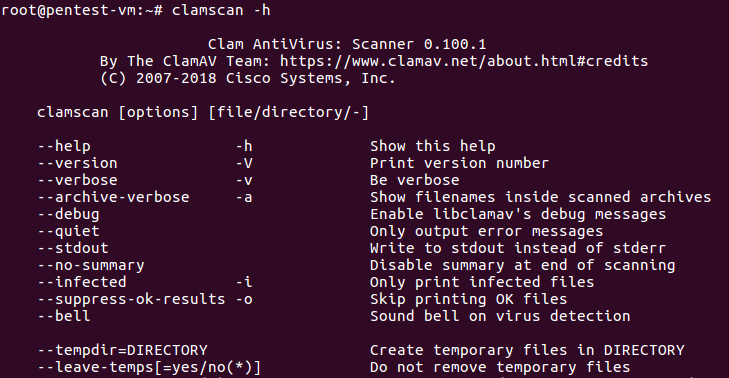This screenshot has width=729, height=378.
Task: Click the Cisco Systems copyright line
Action: pos(247,78)
